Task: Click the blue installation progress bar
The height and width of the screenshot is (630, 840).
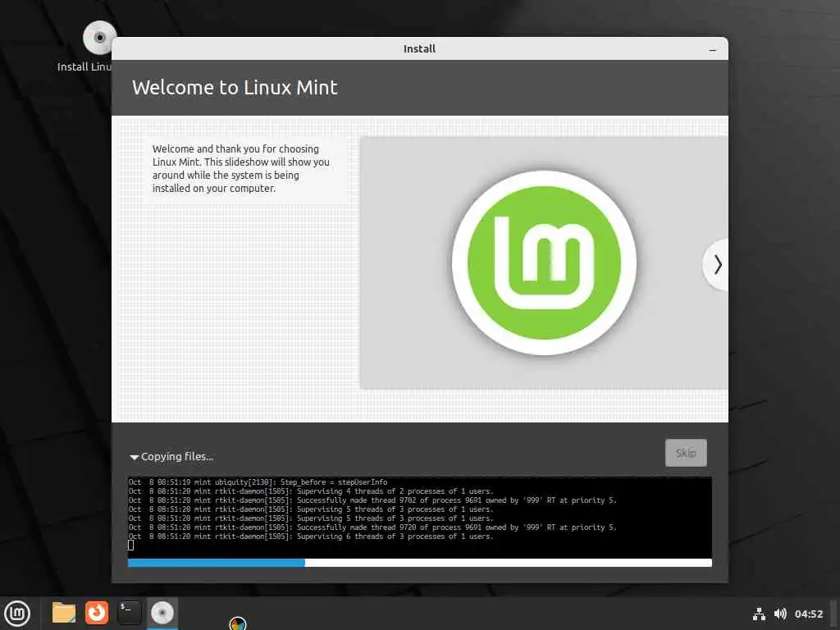Action: click(419, 563)
